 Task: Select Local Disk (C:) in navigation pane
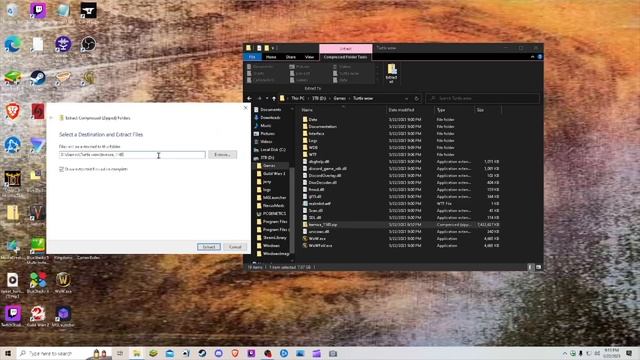(273, 150)
